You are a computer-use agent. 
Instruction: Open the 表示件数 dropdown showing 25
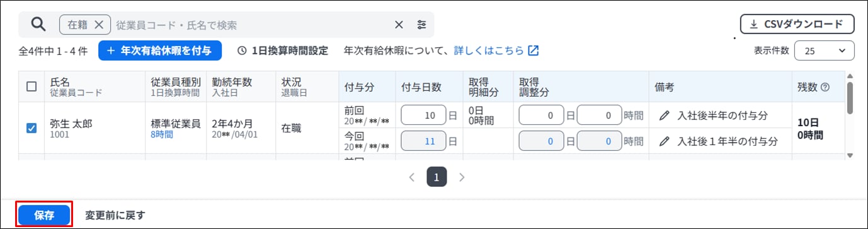825,51
